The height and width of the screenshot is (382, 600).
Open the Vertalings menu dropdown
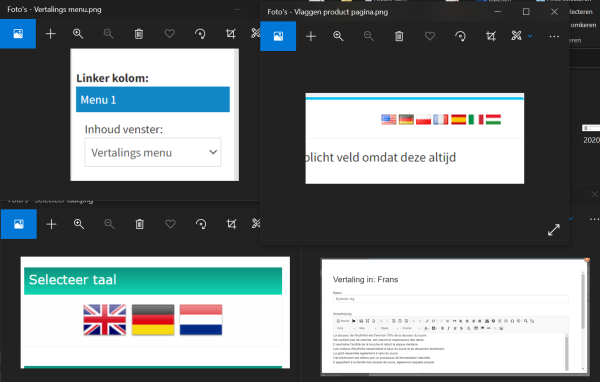pos(153,152)
